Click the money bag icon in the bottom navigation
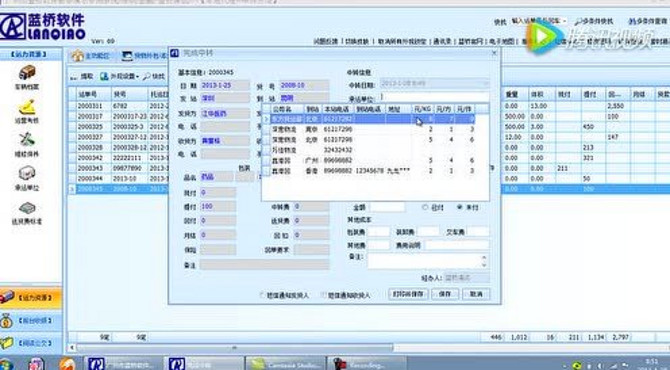670x370 pixels. tap(7, 320)
